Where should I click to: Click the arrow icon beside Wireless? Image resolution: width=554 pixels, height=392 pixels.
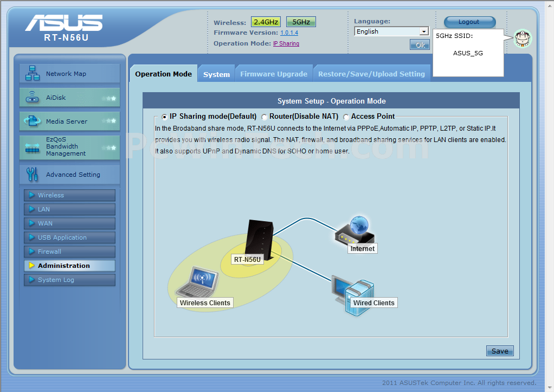tap(31, 195)
